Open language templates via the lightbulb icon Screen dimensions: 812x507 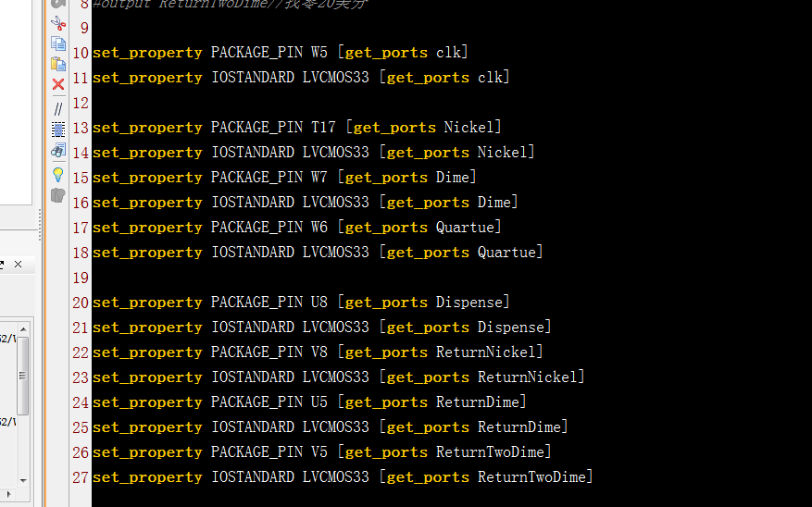pyautogui.click(x=57, y=174)
